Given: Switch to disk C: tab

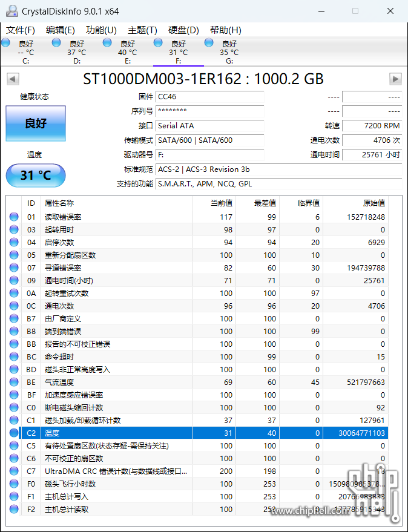Looking at the screenshot, I should [26, 52].
